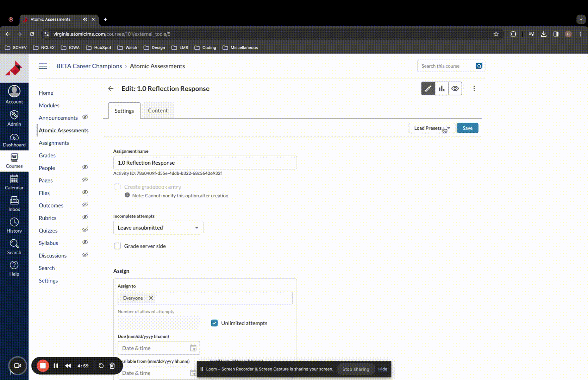
Task: Click the back arrow beside Edit title
Action: pyautogui.click(x=111, y=89)
